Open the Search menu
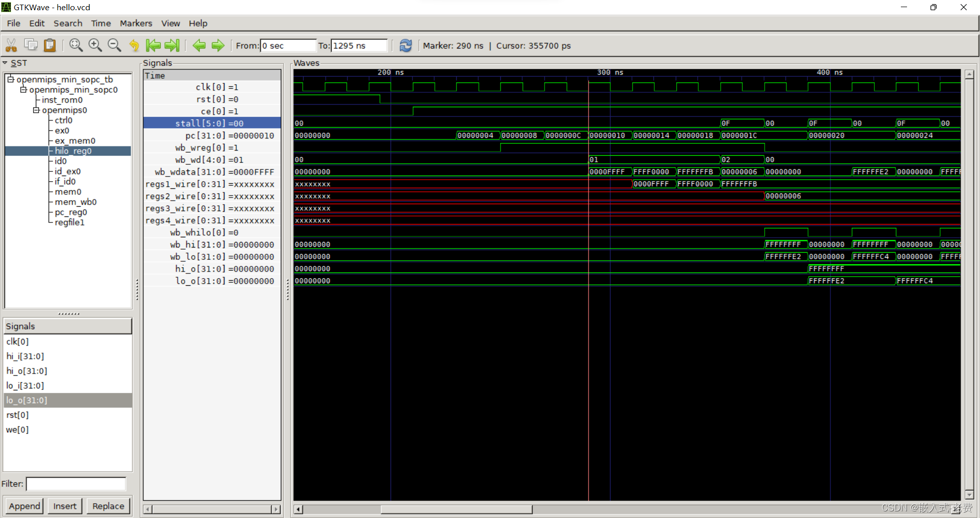The width and height of the screenshot is (980, 518). pos(68,23)
